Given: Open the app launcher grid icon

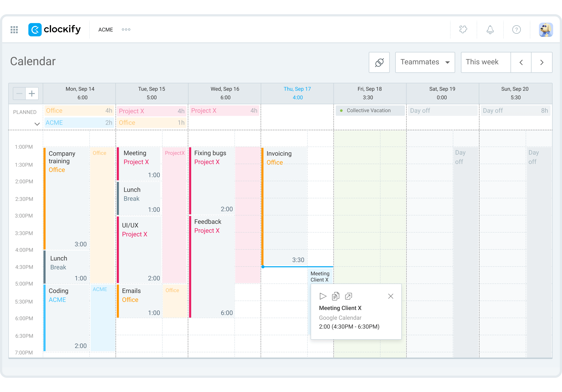Looking at the screenshot, I should pyautogui.click(x=14, y=30).
